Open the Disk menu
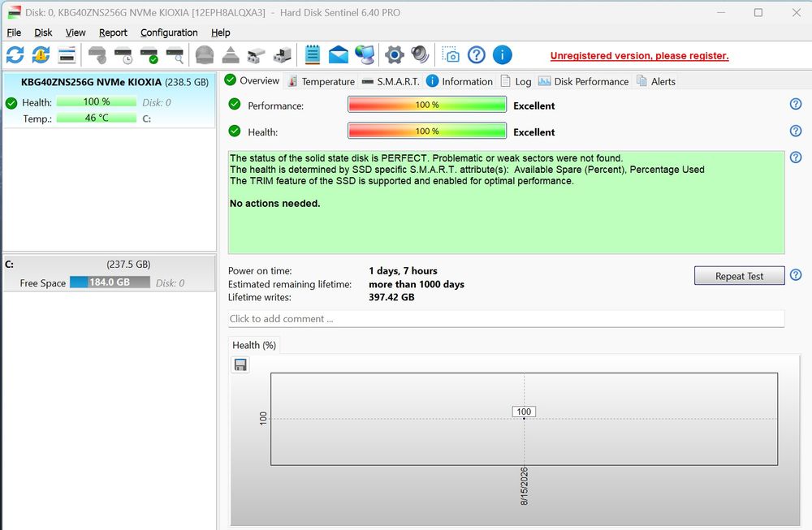The height and width of the screenshot is (530, 812). (x=44, y=32)
